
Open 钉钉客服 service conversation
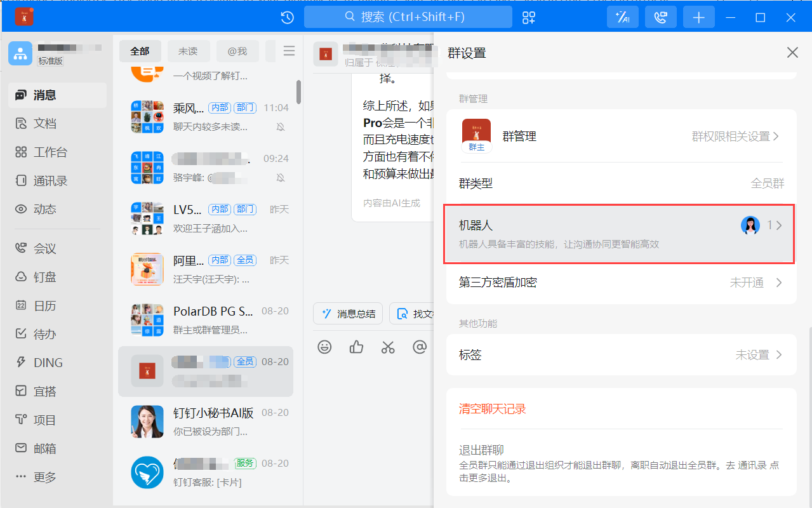206,472
